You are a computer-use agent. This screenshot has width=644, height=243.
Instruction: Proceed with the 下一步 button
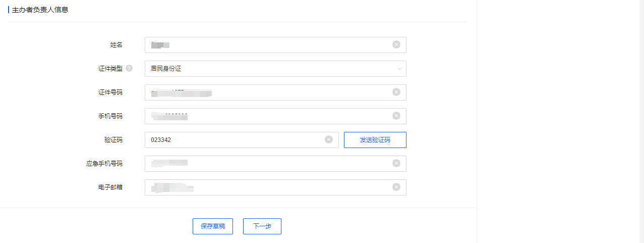(x=262, y=226)
